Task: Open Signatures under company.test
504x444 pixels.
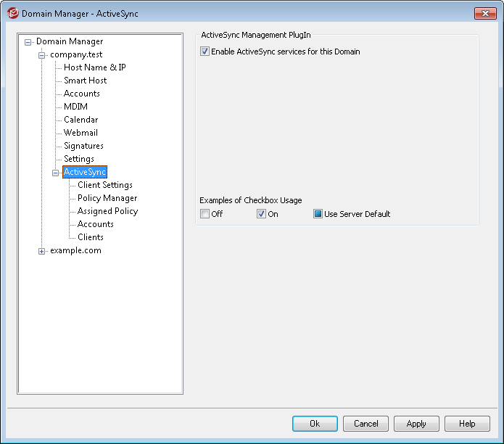Action: coord(83,146)
